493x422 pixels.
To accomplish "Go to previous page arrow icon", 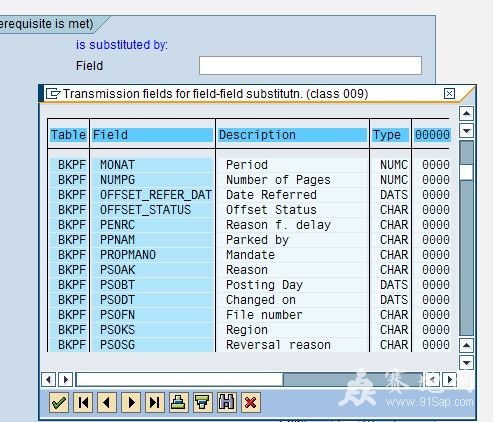I will pos(107,403).
